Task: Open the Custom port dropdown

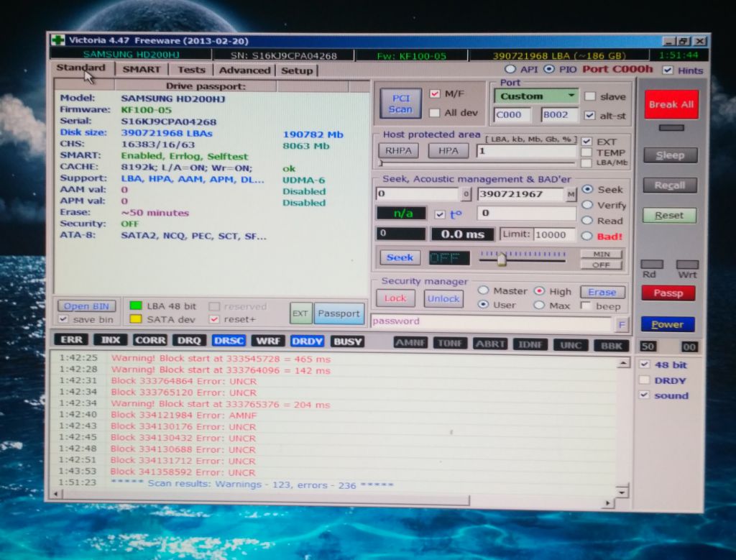Action: 536,96
